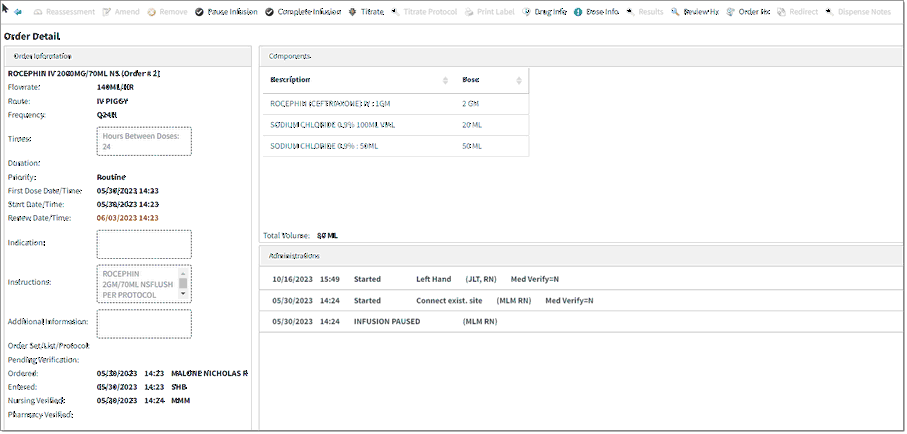Click the Components panel header
Viewport: 907px width, 434px height.
(x=581, y=56)
